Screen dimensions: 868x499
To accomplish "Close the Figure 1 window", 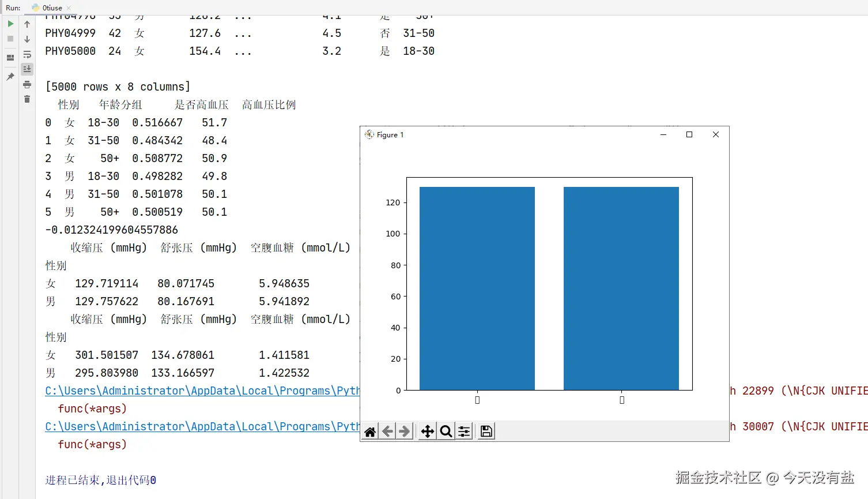I will [716, 134].
